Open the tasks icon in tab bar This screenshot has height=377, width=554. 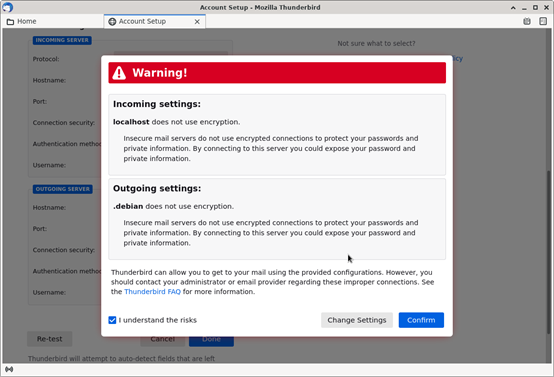543,21
